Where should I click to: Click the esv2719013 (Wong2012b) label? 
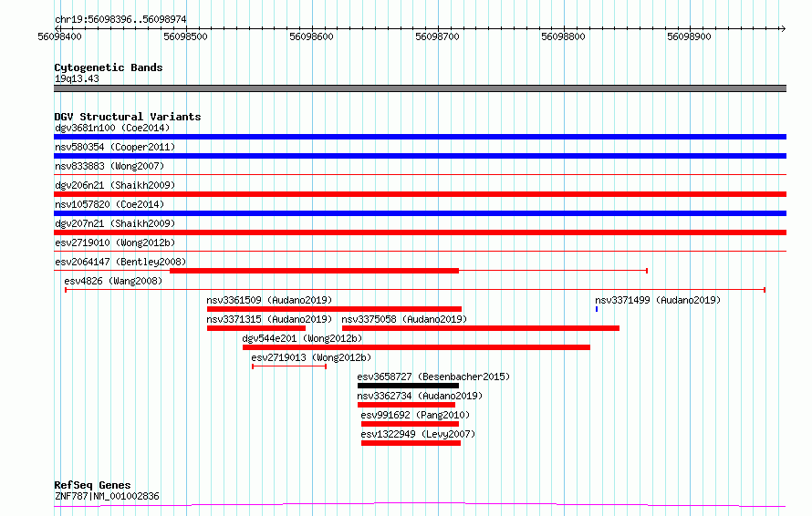[311, 357]
